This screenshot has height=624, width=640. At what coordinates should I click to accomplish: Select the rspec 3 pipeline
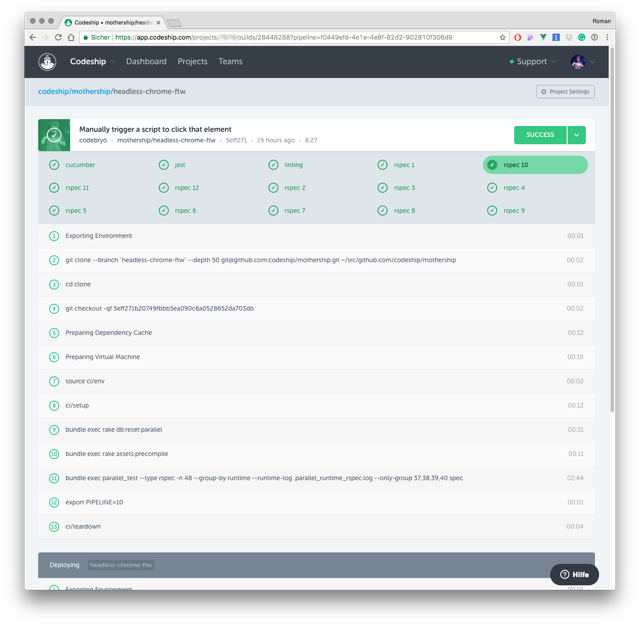pyautogui.click(x=396, y=188)
